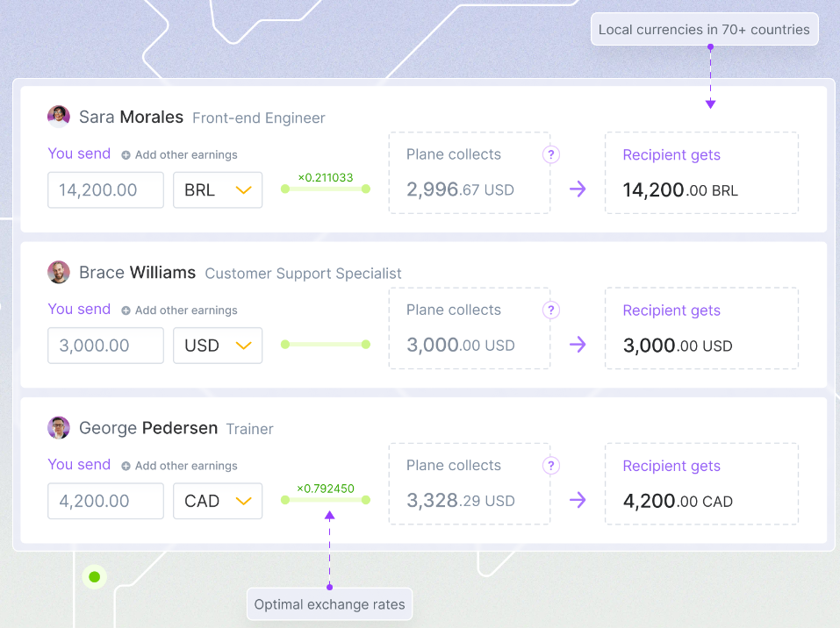Expand the CAD currency dropdown

(x=218, y=501)
